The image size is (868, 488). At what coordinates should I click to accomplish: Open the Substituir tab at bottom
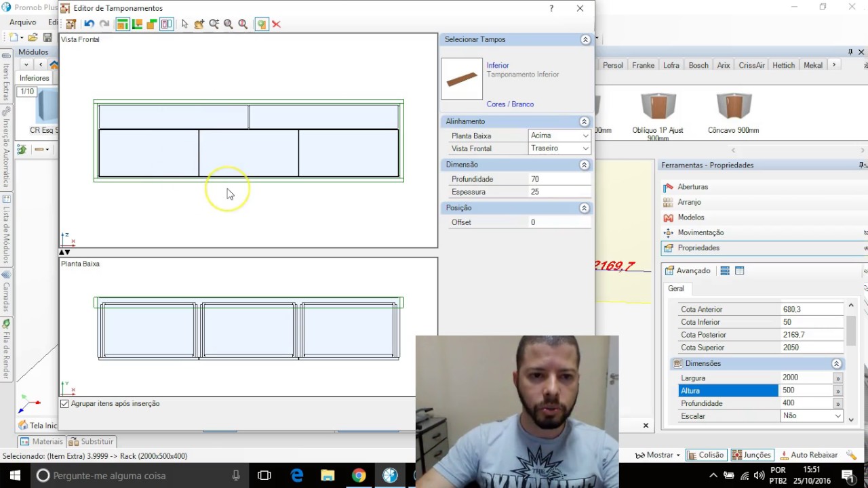click(x=91, y=441)
